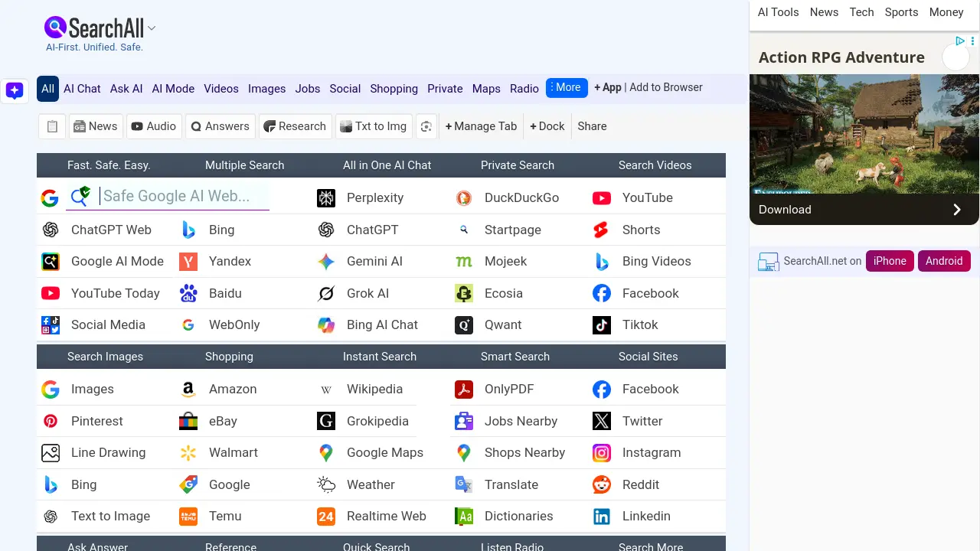
Task: Click the clipboard icon before the News button
Action: click(x=52, y=126)
